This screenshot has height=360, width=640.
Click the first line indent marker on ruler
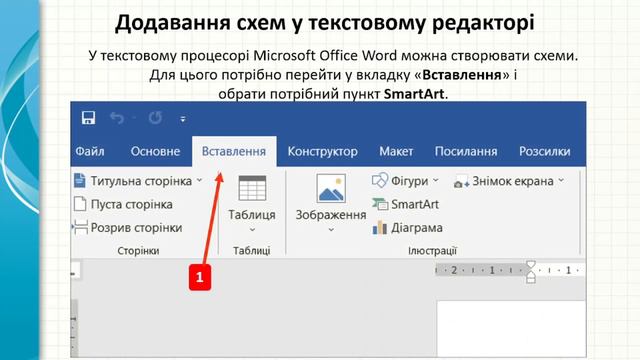coord(531,264)
